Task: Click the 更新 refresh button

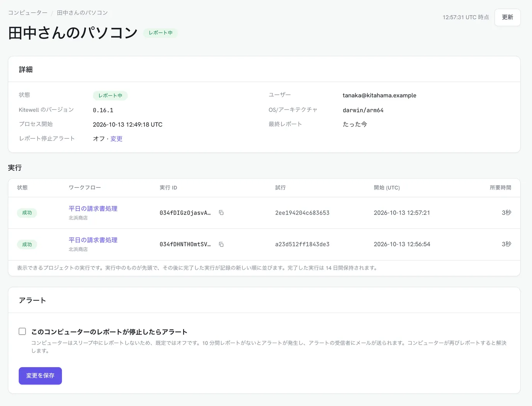Action: [507, 17]
